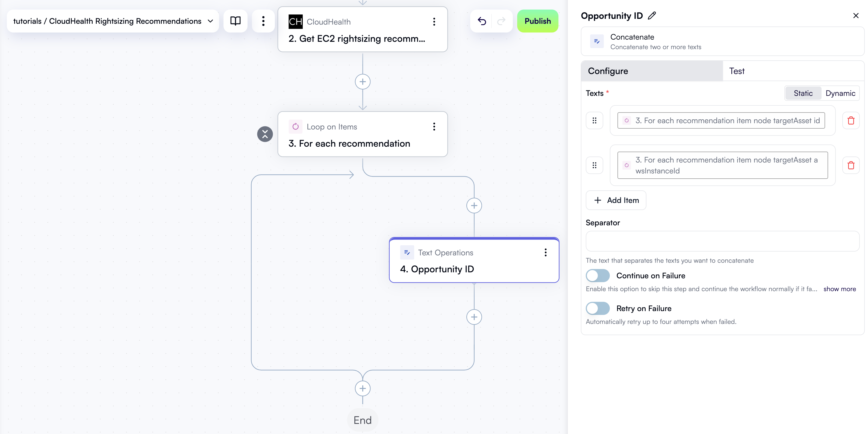Switch to the Test tab
The width and height of the screenshot is (868, 434).
coord(737,71)
